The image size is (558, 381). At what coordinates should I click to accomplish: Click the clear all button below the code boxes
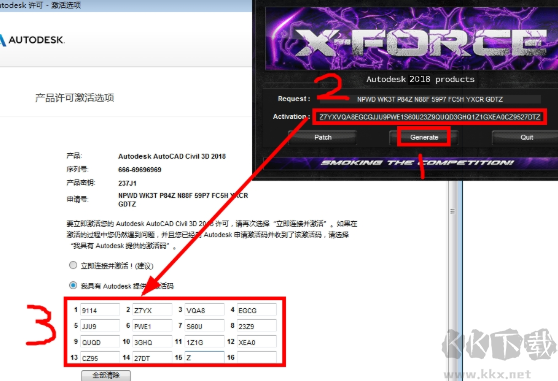click(x=106, y=375)
